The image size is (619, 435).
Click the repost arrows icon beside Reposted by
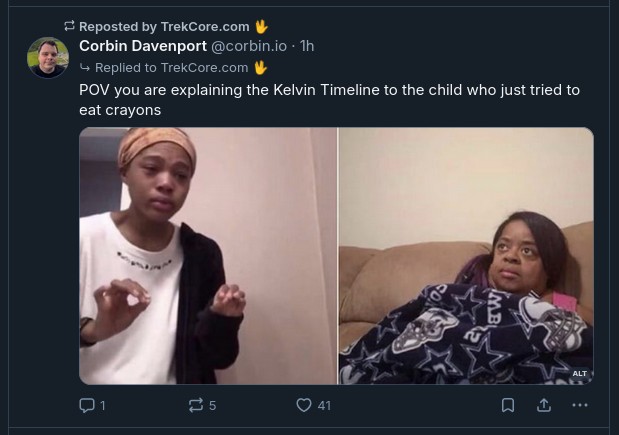pos(69,26)
